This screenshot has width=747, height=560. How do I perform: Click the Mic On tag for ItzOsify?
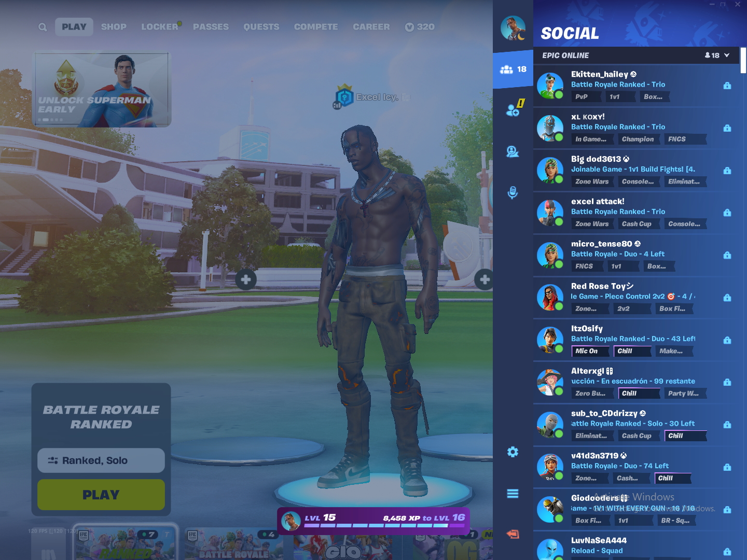point(590,351)
